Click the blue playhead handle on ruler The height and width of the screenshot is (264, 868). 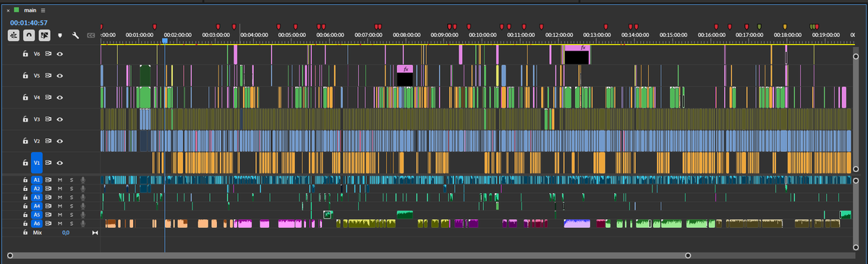click(x=165, y=41)
